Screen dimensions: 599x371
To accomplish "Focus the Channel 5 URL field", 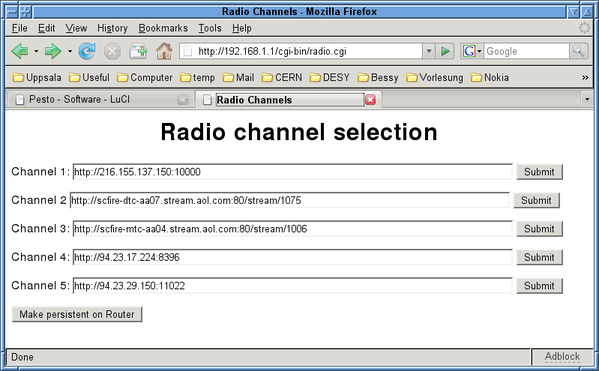I will [292, 286].
